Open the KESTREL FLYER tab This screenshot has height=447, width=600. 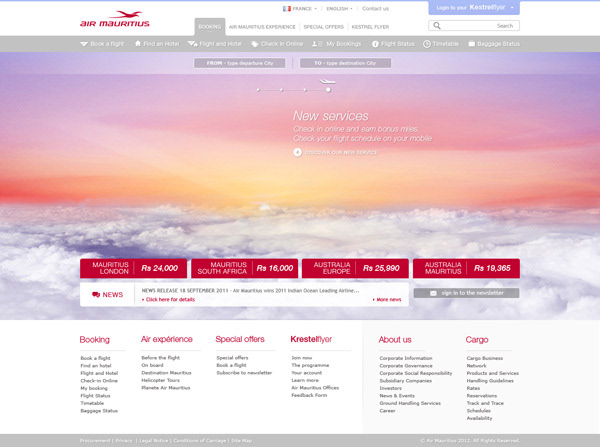click(370, 27)
